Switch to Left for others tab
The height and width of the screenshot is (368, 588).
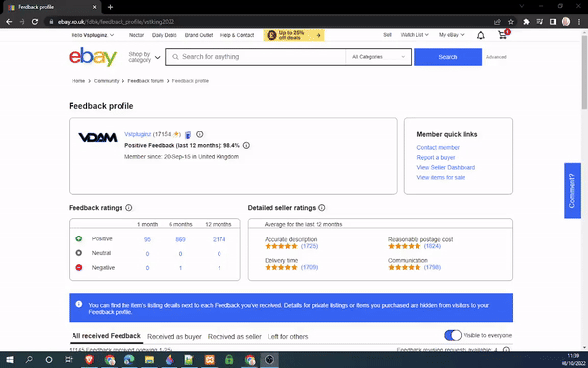pyautogui.click(x=287, y=336)
